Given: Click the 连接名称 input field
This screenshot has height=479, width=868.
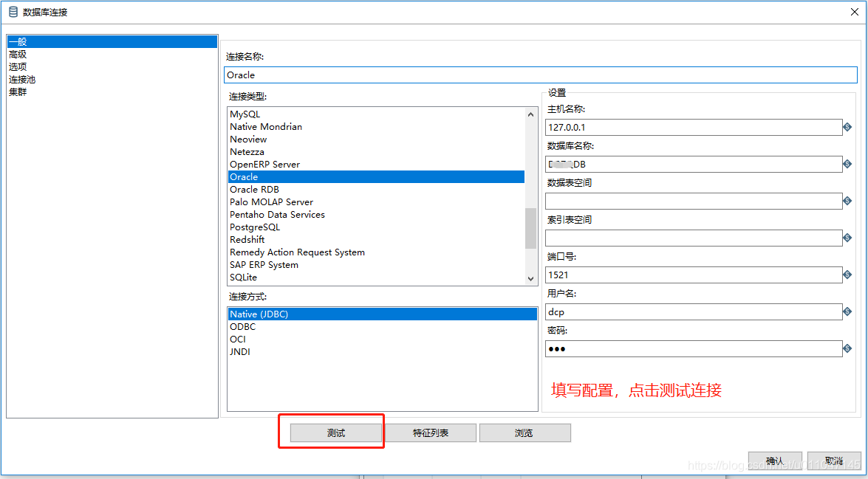Looking at the screenshot, I should coord(541,75).
